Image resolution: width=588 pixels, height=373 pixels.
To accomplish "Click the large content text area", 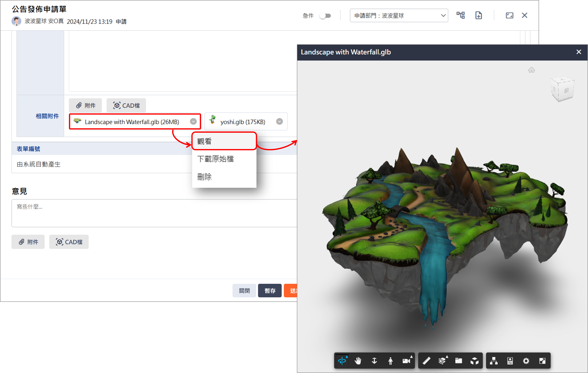I will coord(183,61).
